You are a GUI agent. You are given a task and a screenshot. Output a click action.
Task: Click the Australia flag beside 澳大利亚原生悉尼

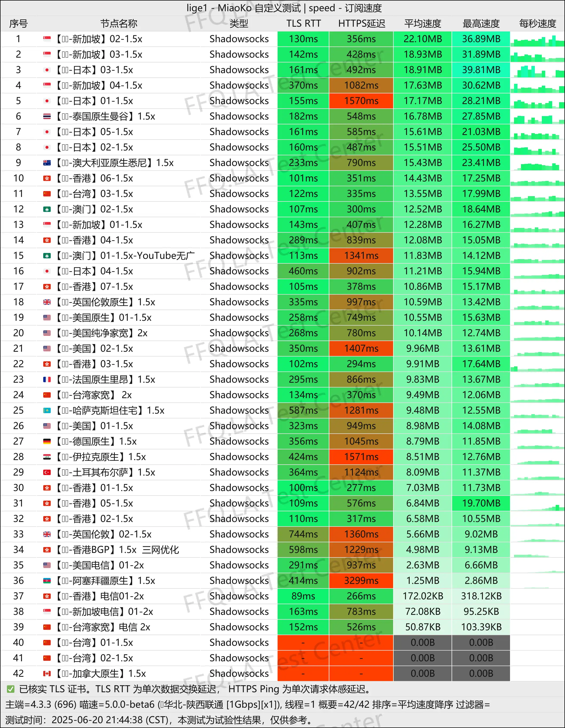pyautogui.click(x=47, y=163)
